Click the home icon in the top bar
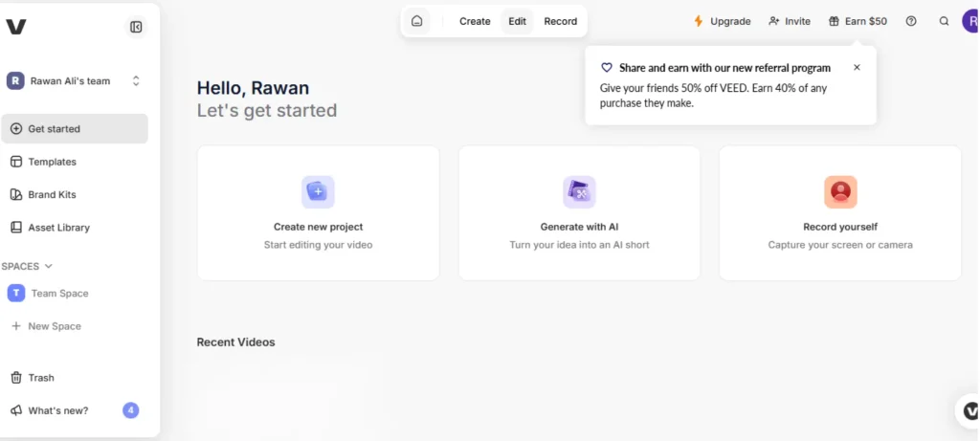The width and height of the screenshot is (980, 441). [x=416, y=21]
